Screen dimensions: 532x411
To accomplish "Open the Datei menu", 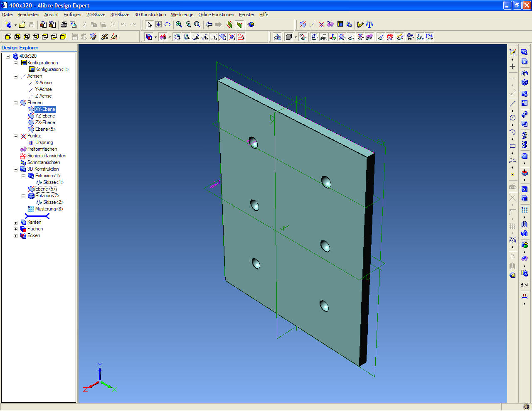I will click(7, 15).
